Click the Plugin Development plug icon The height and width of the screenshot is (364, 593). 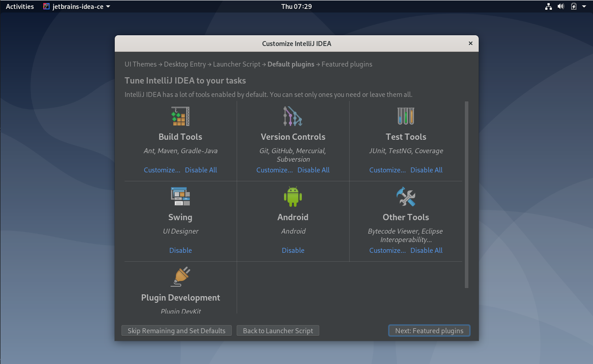tap(180, 277)
